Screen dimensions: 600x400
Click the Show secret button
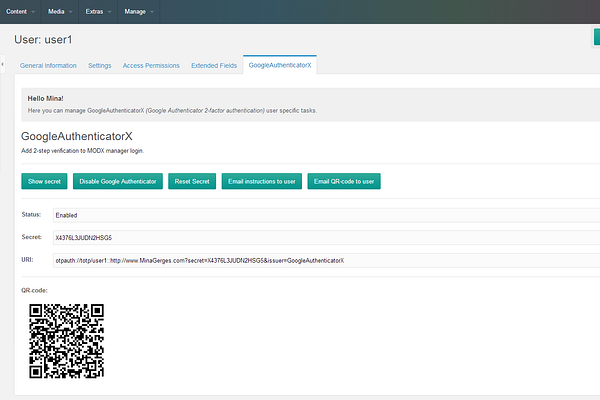[x=44, y=181]
